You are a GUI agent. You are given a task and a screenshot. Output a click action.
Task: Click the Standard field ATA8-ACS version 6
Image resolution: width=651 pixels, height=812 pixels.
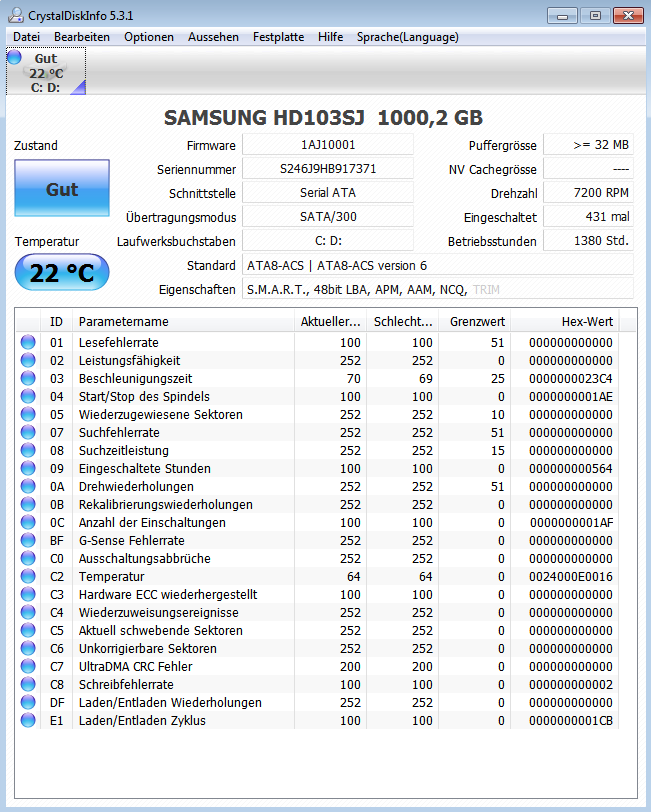coord(438,265)
